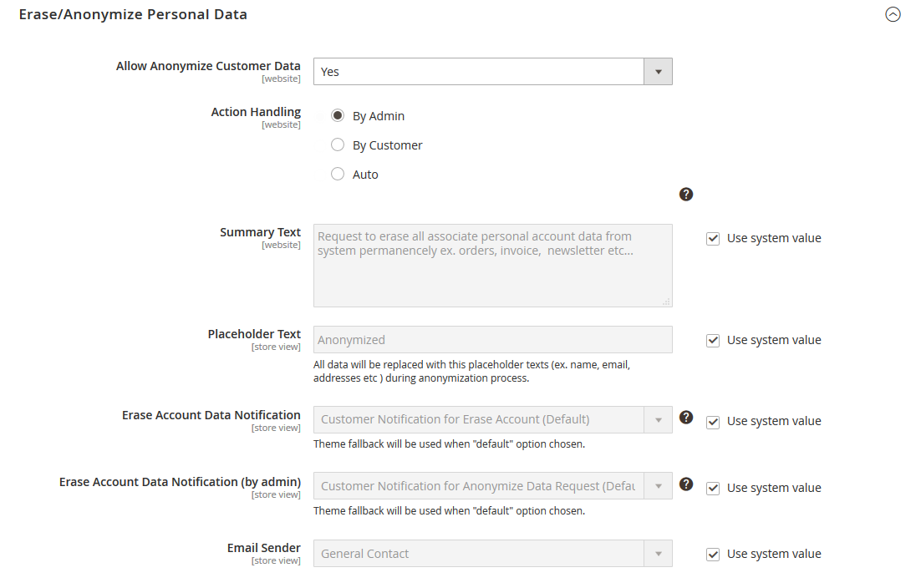Open Erase Account Data Notification (by admin) dropdown
The width and height of the screenshot is (916, 588).
pyautogui.click(x=492, y=486)
